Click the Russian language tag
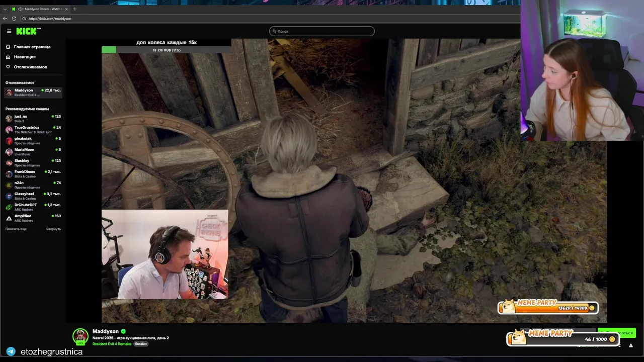The image size is (644, 362). coord(141,344)
